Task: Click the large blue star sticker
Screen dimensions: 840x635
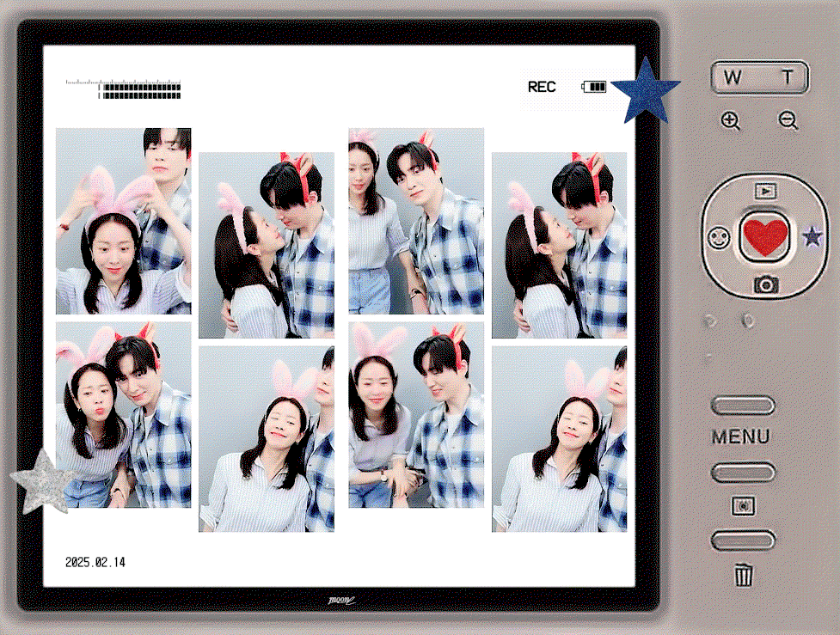Action: (646, 91)
